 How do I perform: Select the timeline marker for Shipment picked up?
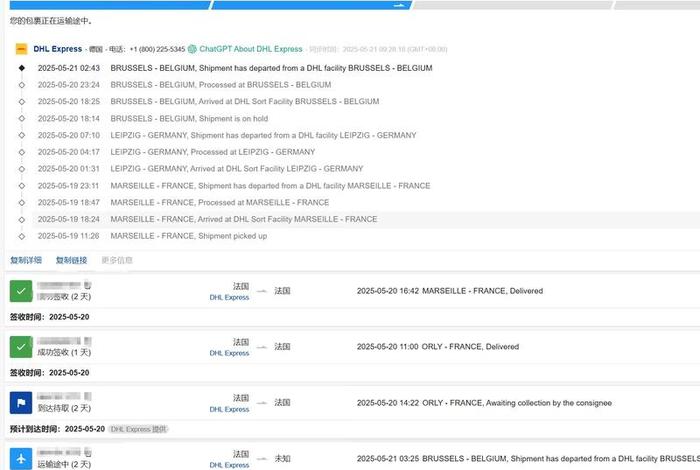(x=21, y=236)
